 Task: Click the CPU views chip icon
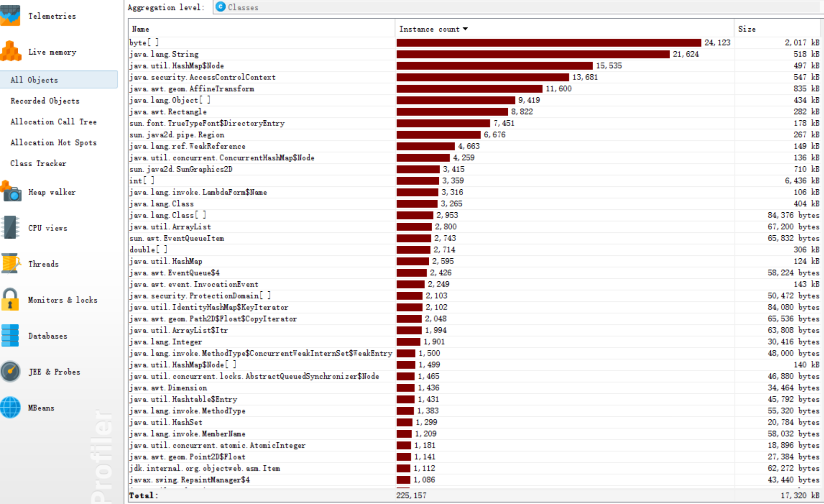10,228
